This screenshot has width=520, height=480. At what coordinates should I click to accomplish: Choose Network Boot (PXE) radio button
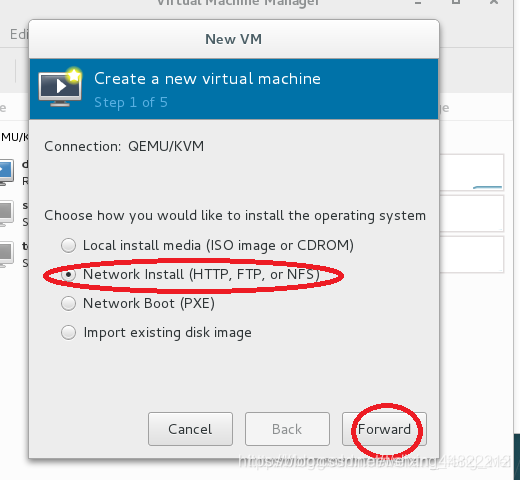69,304
